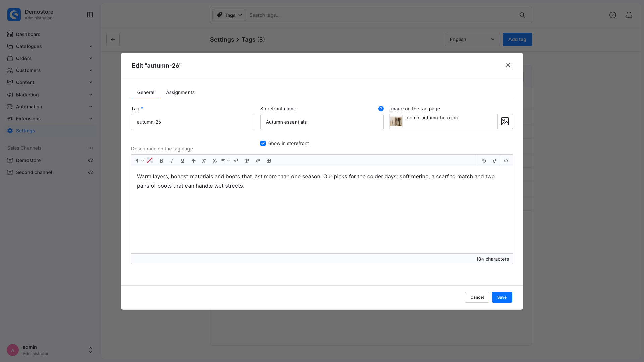The height and width of the screenshot is (362, 644).
Task: Open the English language dropdown
Action: pos(472,39)
